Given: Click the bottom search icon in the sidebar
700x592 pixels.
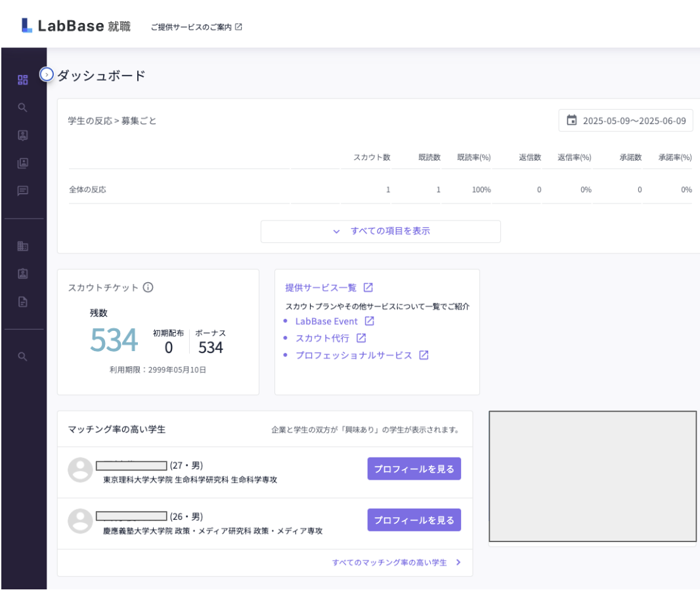Looking at the screenshot, I should [x=23, y=357].
